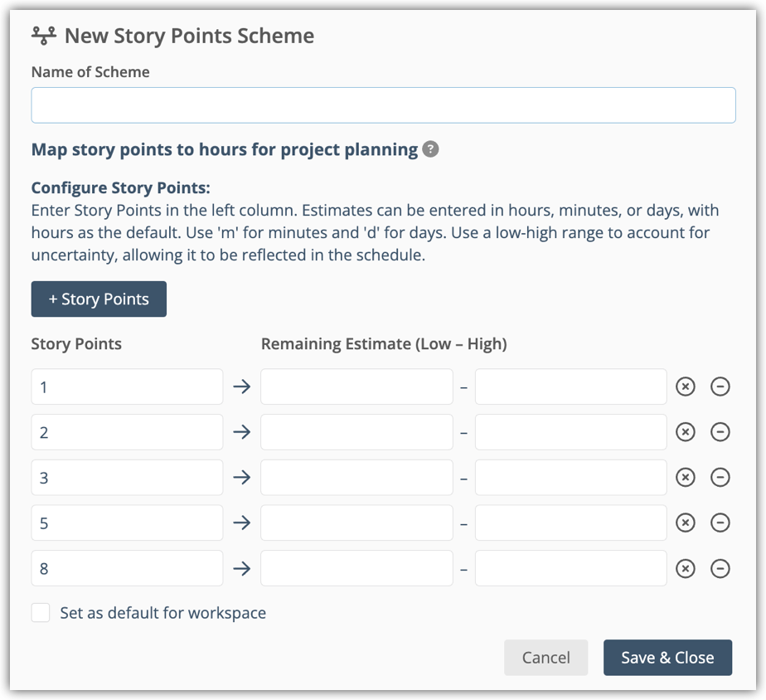Viewport: 766px width, 700px height.
Task: Remove the story point 1 row
Action: click(x=720, y=386)
